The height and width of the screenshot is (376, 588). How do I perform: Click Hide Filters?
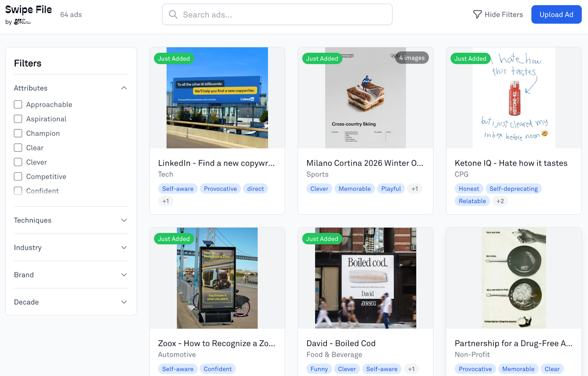coord(498,14)
